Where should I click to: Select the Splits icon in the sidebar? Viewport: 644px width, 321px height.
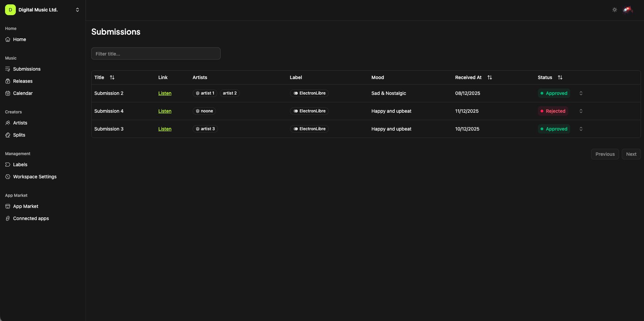pyautogui.click(x=7, y=135)
